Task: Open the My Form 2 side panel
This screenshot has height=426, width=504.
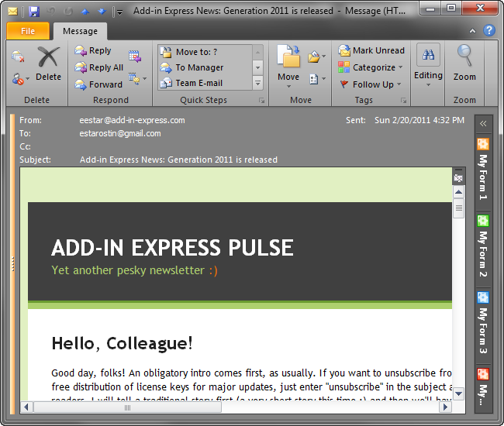Action: (483, 246)
